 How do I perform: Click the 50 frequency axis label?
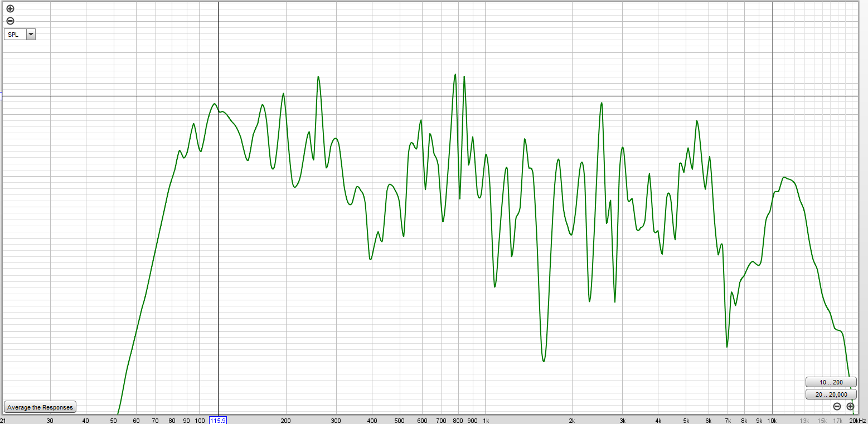(x=114, y=420)
